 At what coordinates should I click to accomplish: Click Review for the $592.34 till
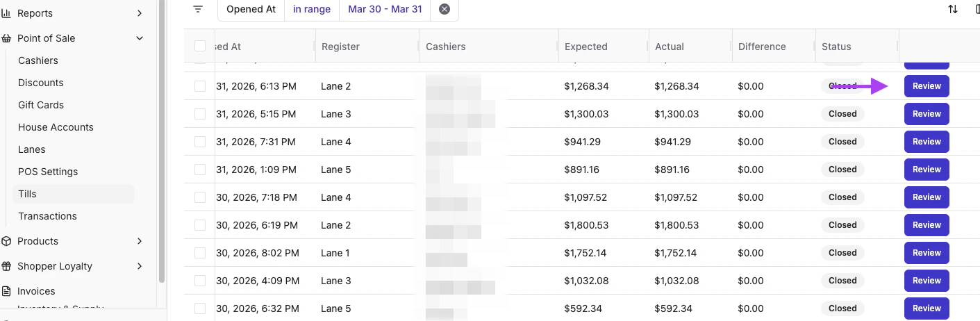[x=927, y=308]
